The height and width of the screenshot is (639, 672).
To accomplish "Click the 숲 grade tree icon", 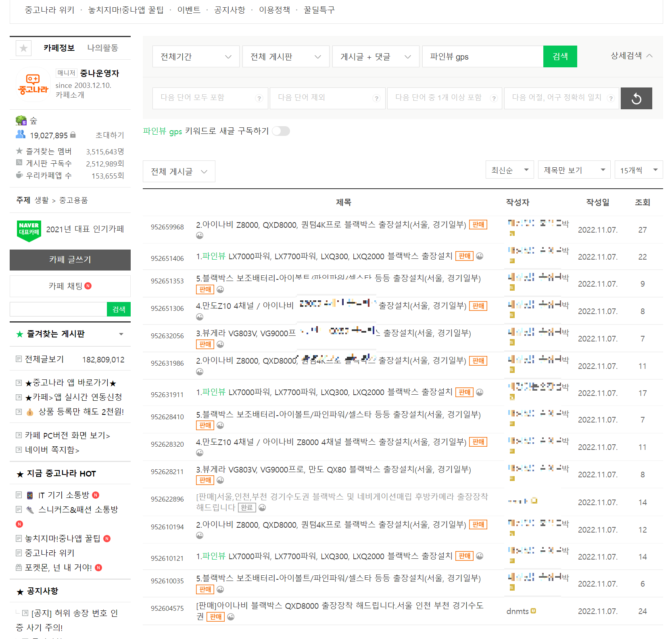I will 21,120.
